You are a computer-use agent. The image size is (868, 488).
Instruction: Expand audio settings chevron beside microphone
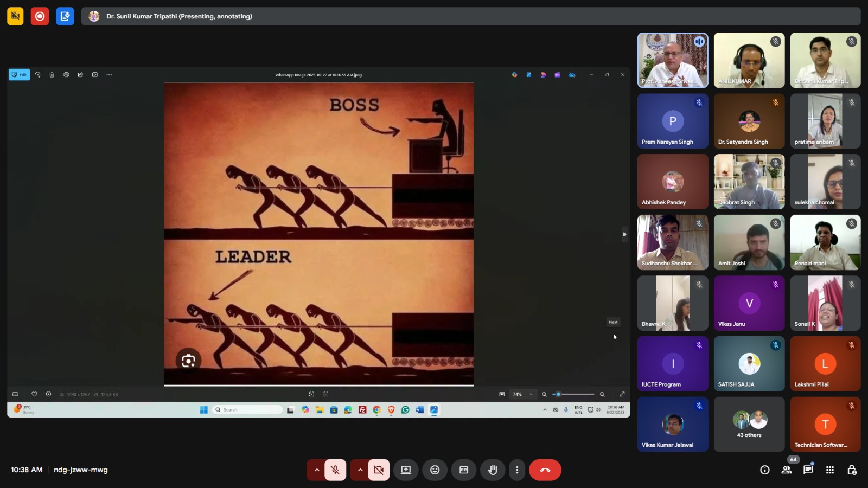pyautogui.click(x=316, y=470)
